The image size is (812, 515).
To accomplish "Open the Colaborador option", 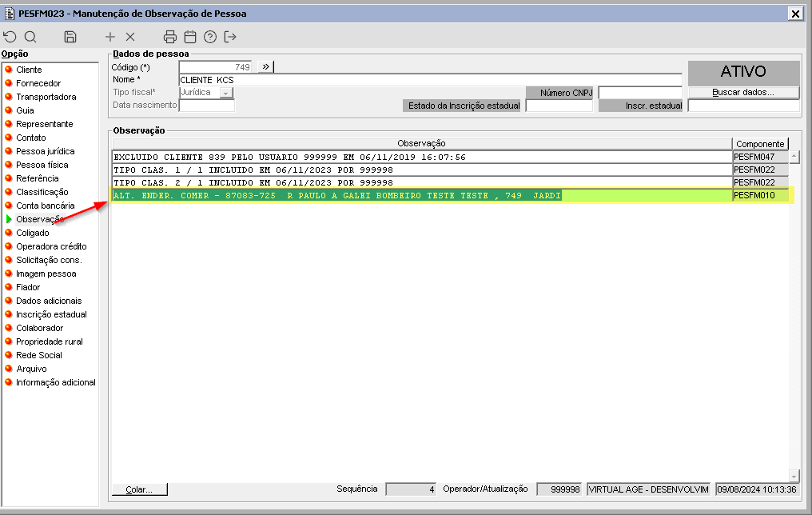I will click(x=40, y=328).
